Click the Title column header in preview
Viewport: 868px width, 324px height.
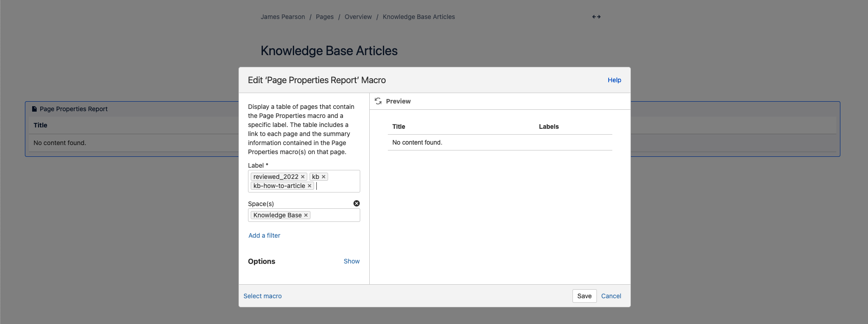coord(399,127)
